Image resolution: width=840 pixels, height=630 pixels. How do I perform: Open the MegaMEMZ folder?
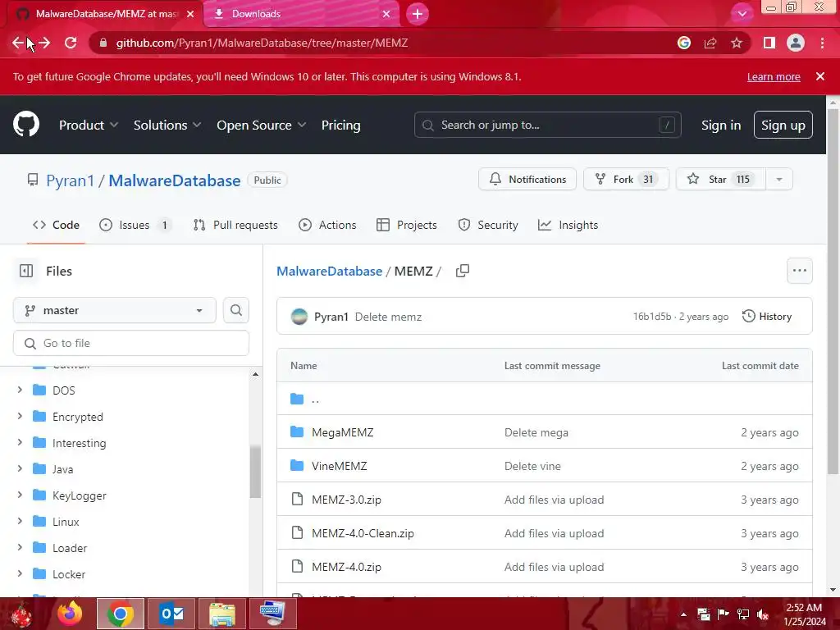[342, 432]
